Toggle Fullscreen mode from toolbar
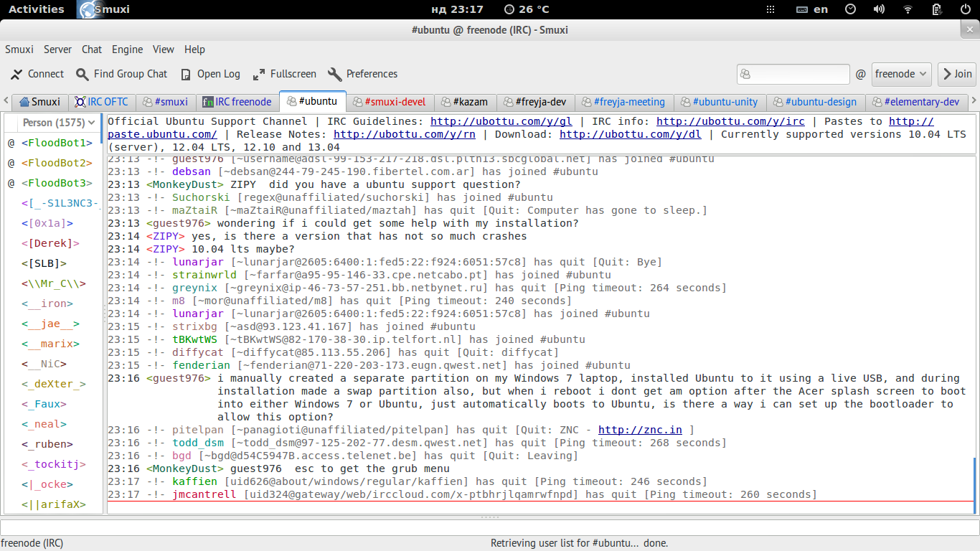The image size is (980, 551). pyautogui.click(x=259, y=74)
